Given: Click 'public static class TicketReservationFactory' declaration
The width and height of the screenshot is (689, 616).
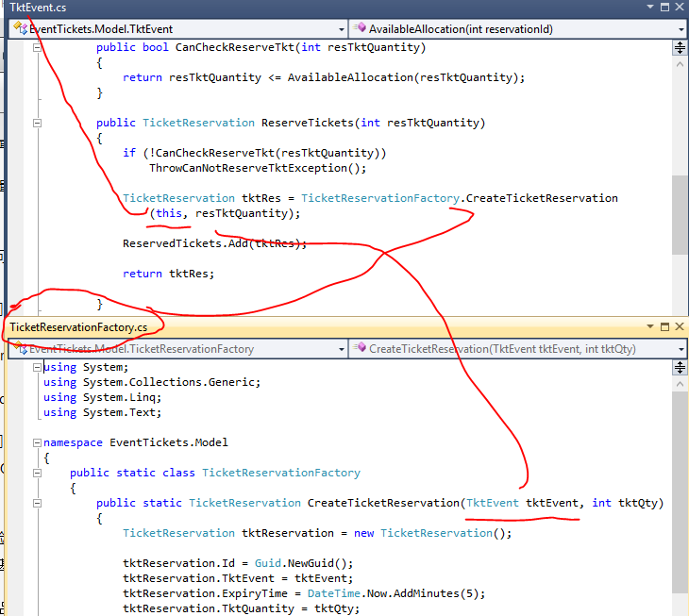Looking at the screenshot, I should (x=215, y=473).
